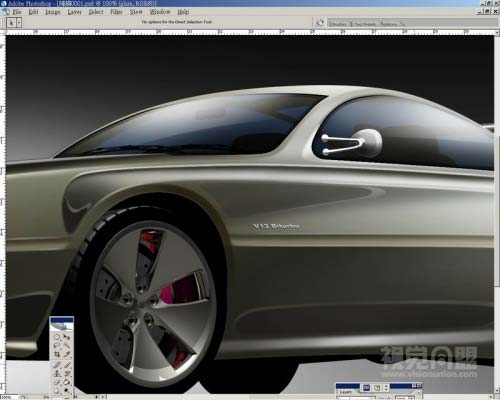Image resolution: width=500 pixels, height=400 pixels.
Task: Click the Photoshop document icon left of File menu
Action: (x=5, y=12)
